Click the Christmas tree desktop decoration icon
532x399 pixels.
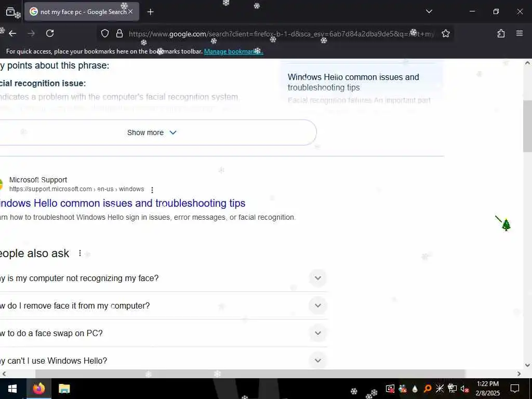click(506, 224)
